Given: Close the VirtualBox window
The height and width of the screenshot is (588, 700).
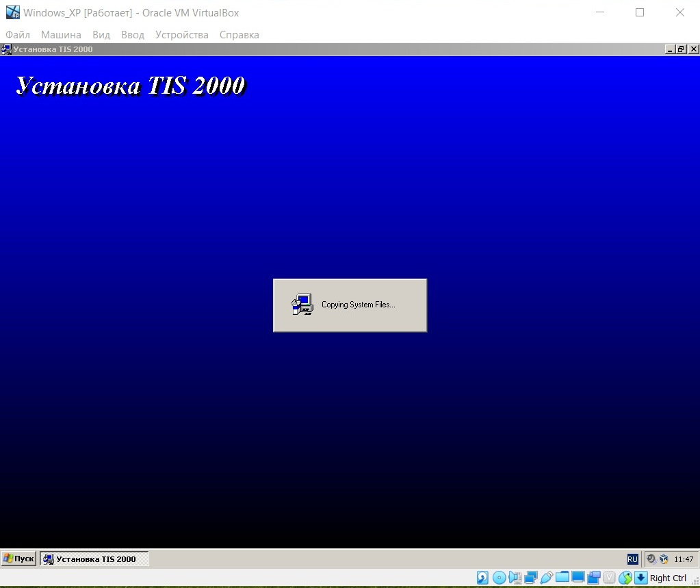Looking at the screenshot, I should [x=680, y=12].
